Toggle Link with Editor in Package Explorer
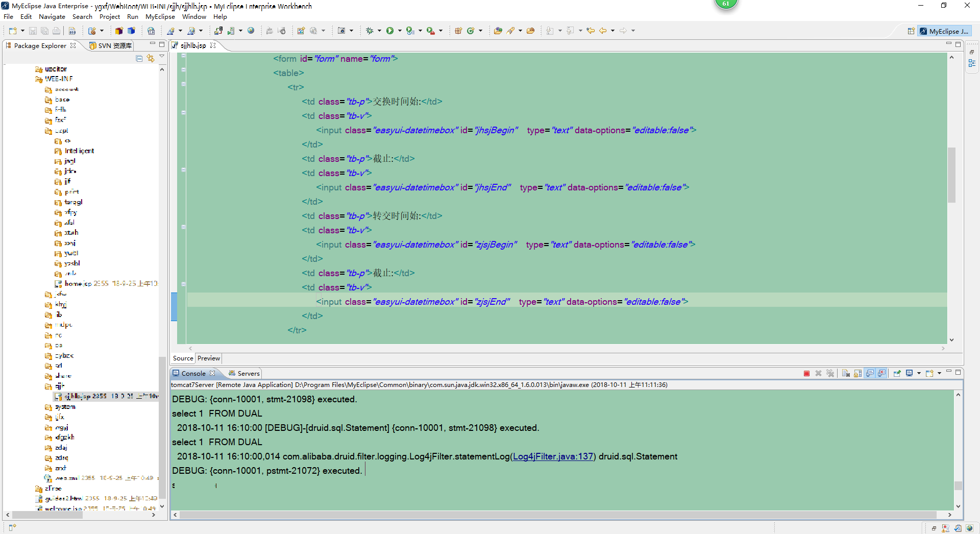The width and height of the screenshot is (980, 534). click(x=151, y=59)
